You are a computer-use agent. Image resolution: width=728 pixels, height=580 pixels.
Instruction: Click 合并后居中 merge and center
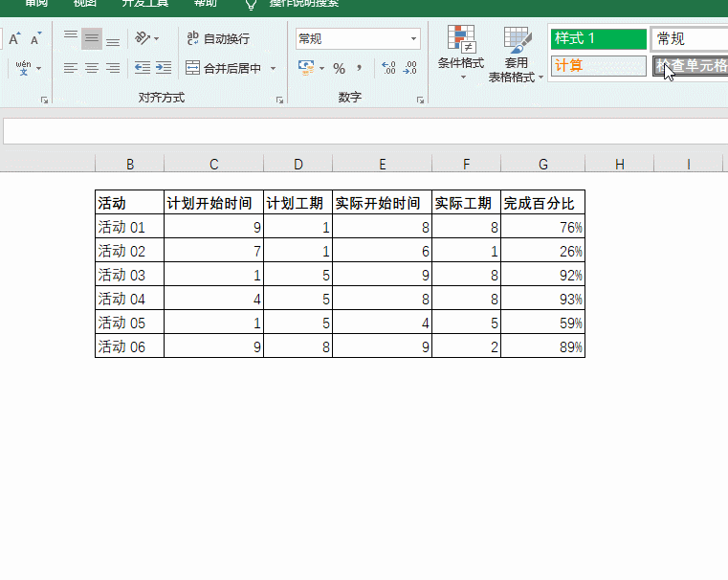click(x=223, y=68)
